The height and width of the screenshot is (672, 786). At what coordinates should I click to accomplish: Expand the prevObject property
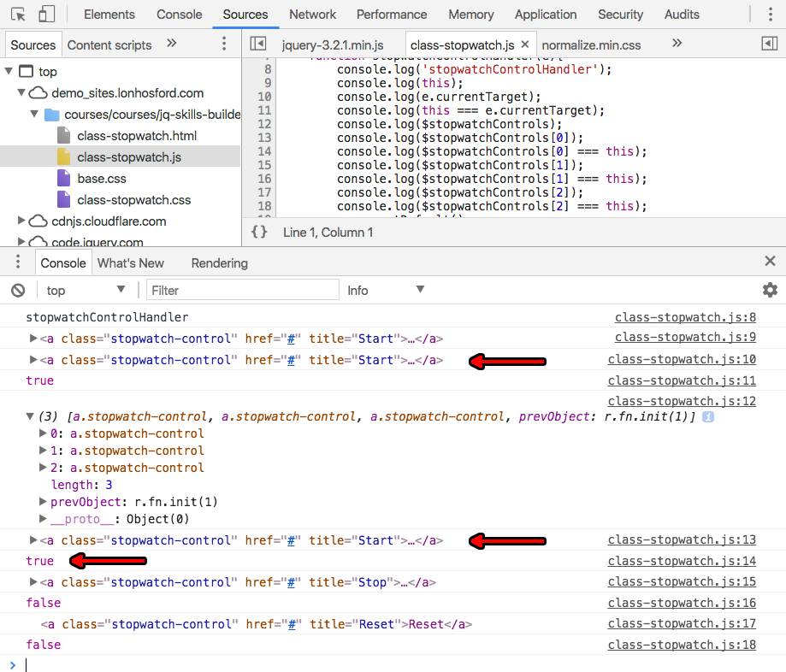point(43,502)
